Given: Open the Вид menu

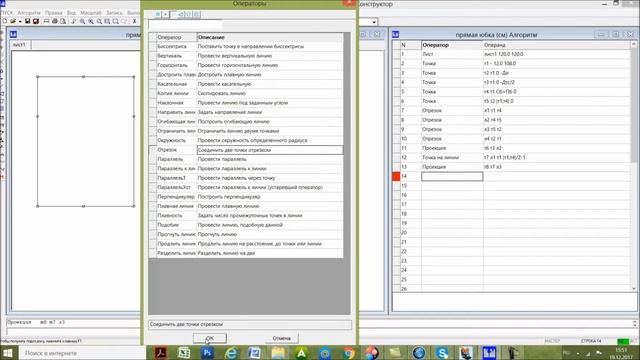Looking at the screenshot, I should 71,13.
